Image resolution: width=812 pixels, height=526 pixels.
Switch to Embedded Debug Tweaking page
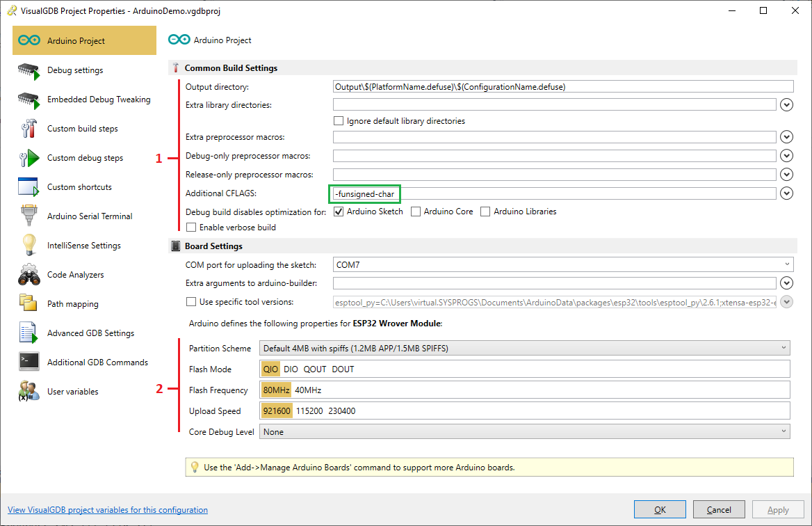(x=99, y=99)
